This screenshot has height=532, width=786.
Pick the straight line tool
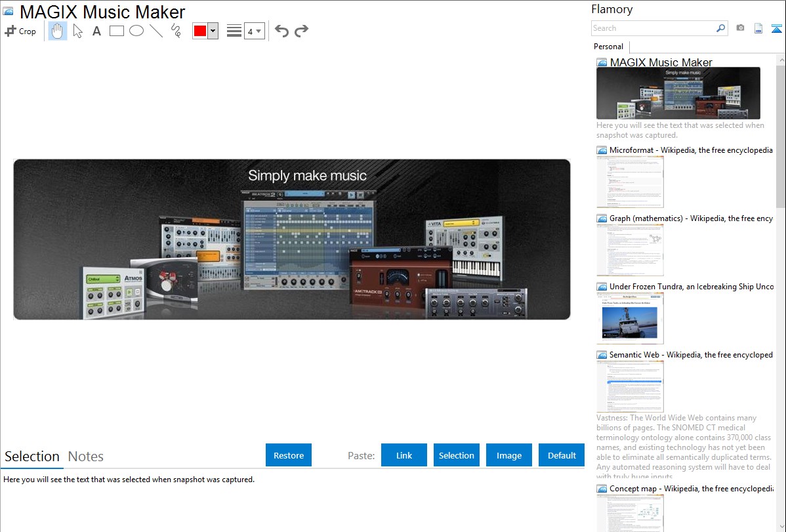(156, 31)
